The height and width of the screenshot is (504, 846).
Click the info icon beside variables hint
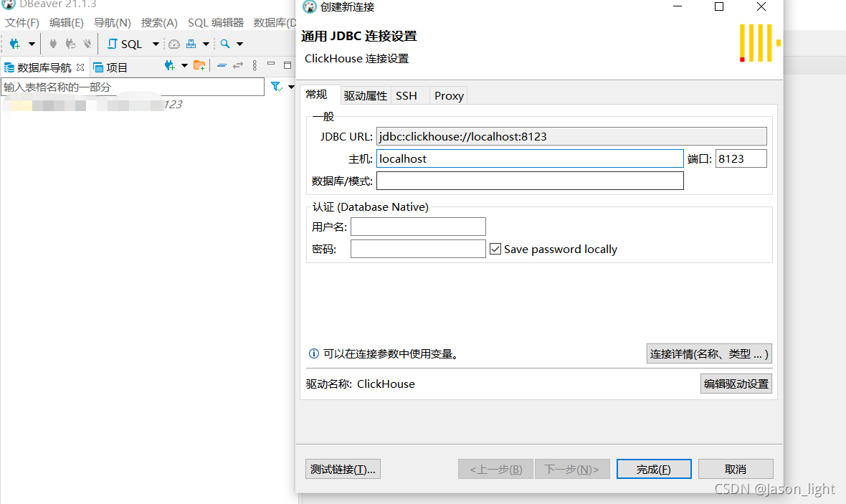tap(313, 353)
